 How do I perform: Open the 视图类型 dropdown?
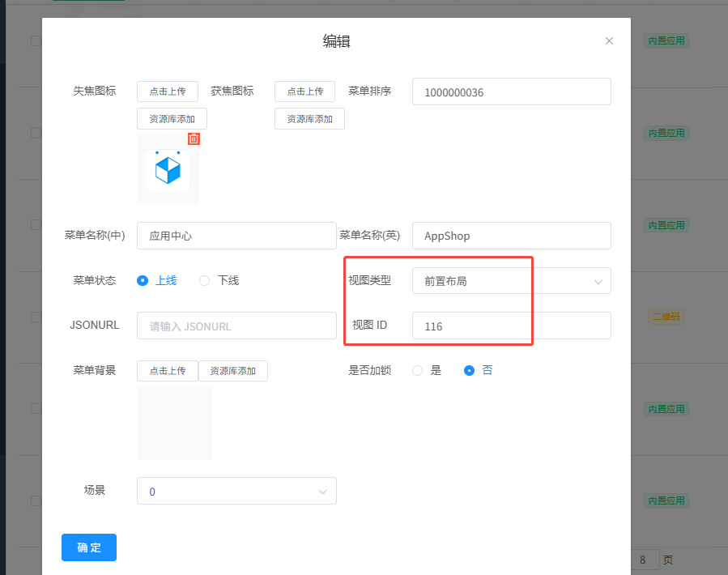click(511, 281)
